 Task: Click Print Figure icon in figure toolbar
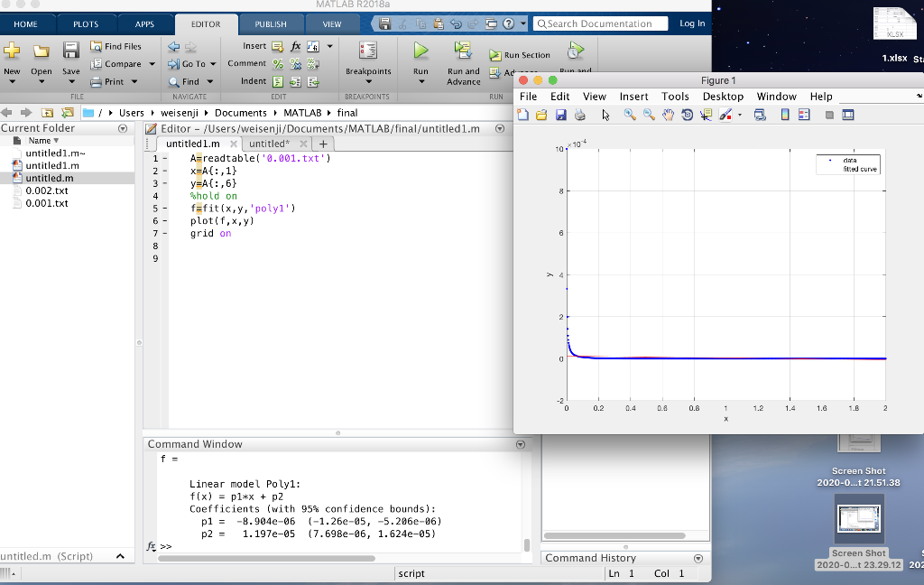point(580,116)
